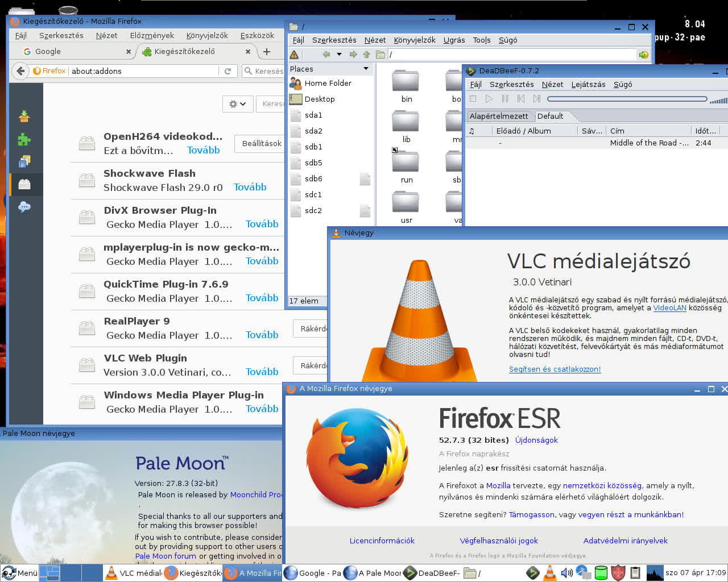The width and height of the screenshot is (728, 582).
Task: Close the Kiegészítőkezelő tab
Action: point(248,52)
